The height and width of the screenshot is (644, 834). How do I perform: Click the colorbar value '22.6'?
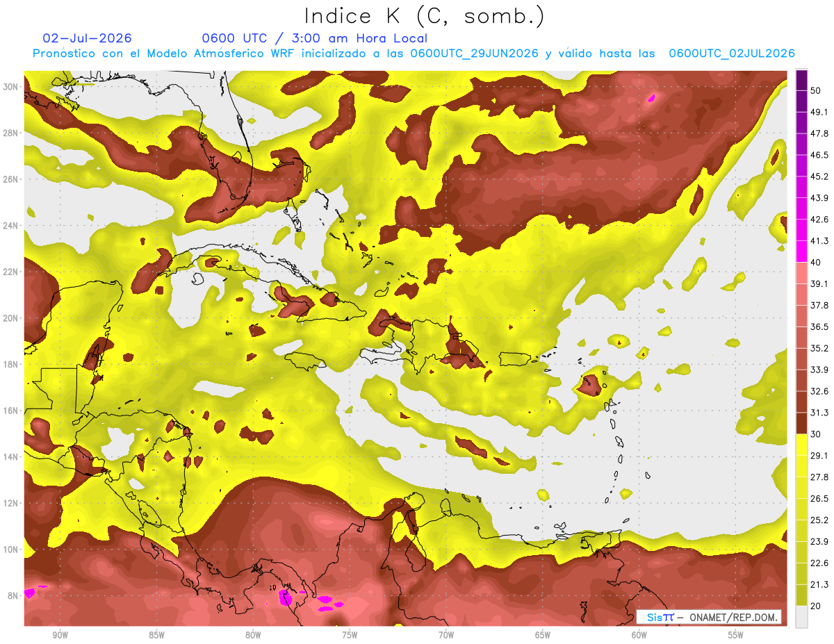pos(819,563)
